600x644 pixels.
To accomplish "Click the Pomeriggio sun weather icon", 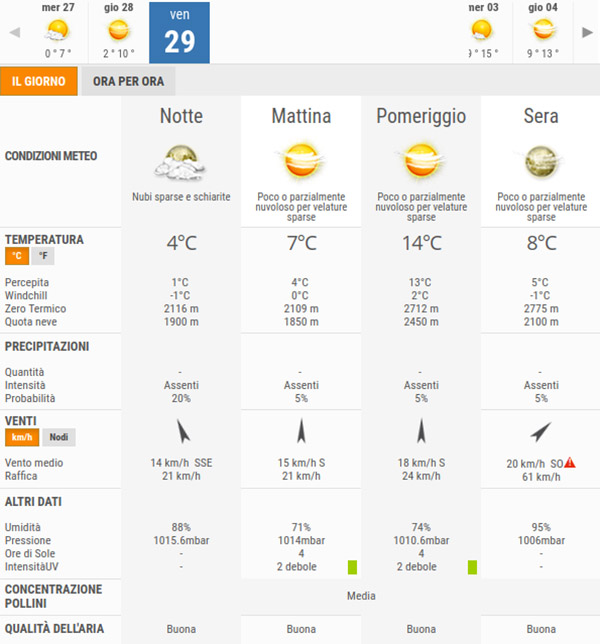I will pos(421,161).
